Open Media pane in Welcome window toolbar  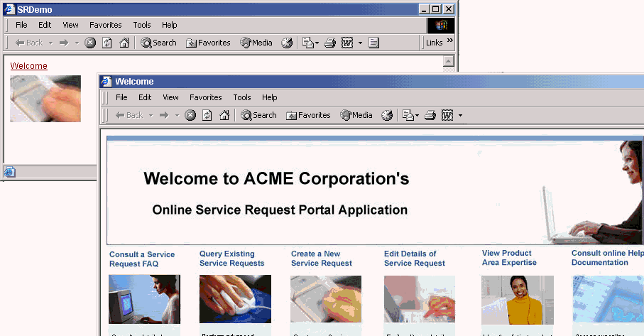click(356, 115)
